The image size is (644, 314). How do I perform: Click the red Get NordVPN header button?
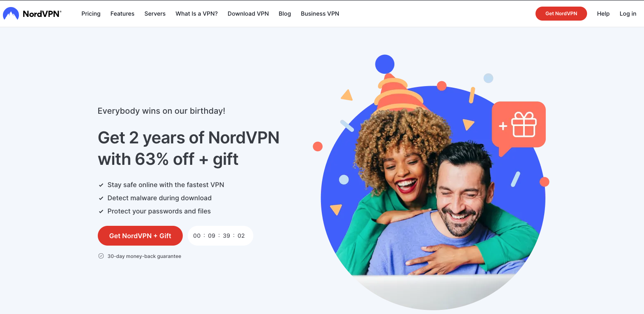(561, 14)
